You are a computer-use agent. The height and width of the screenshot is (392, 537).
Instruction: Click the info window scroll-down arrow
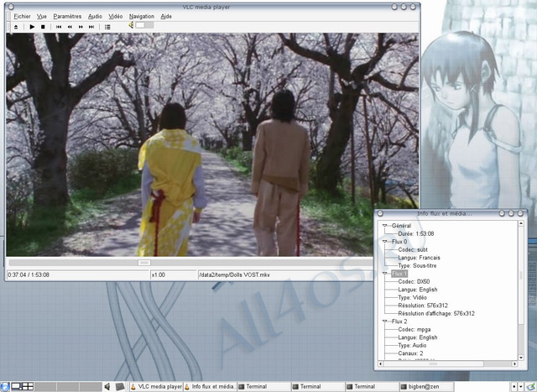(521, 358)
